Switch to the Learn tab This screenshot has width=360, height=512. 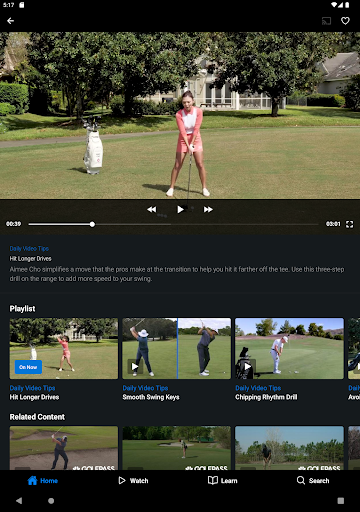pyautogui.click(x=222, y=481)
